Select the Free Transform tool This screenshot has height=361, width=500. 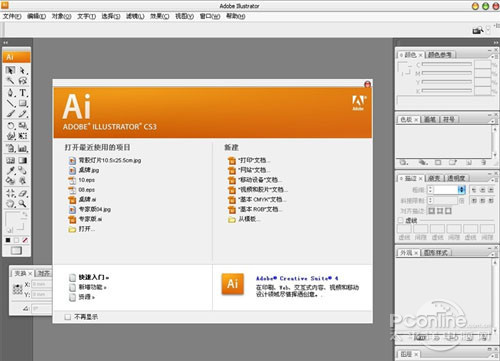(x=23, y=136)
